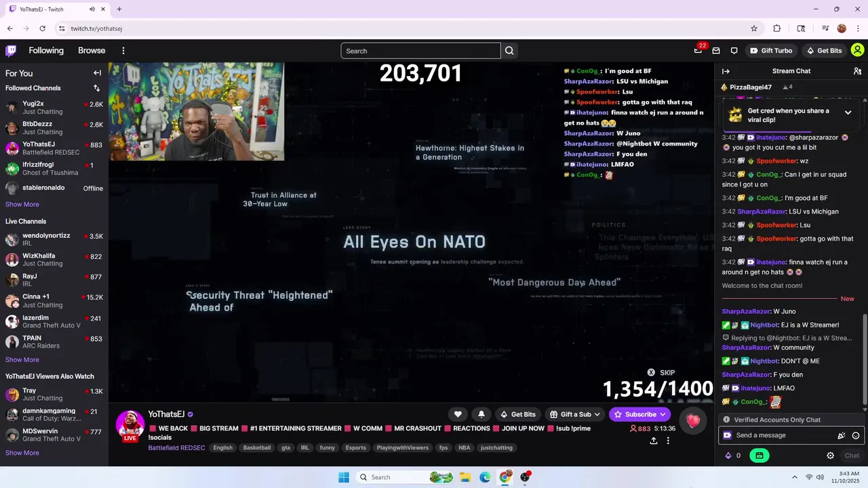Click the Bits icon before Send a message

(728, 435)
